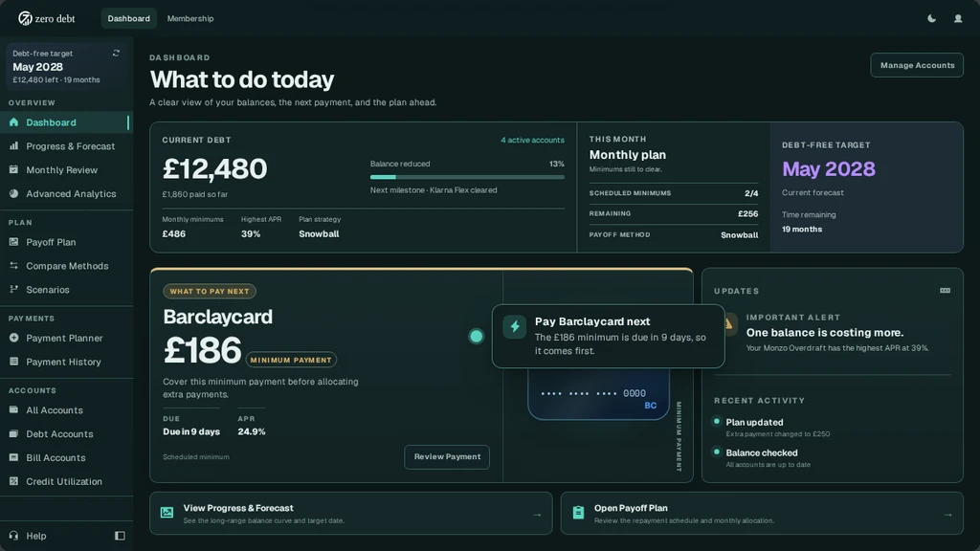This screenshot has width=980, height=551.
Task: Click Credit Utilization sidebar icon
Action: [13, 481]
